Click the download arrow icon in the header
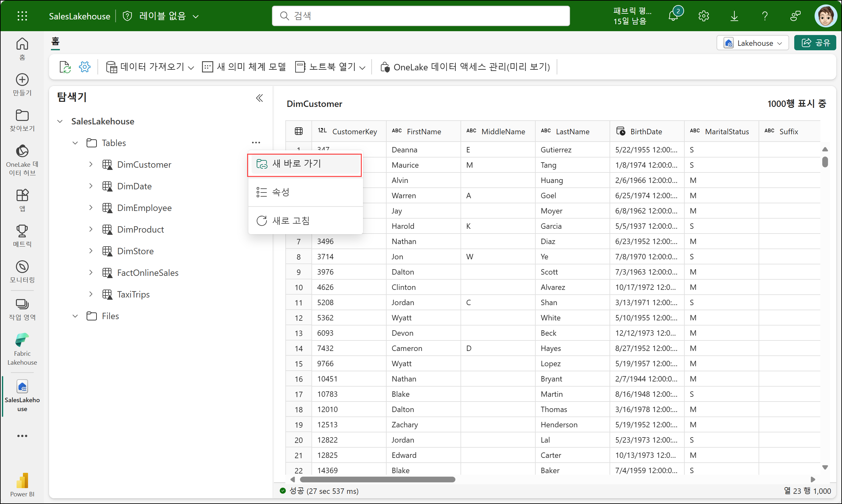The height and width of the screenshot is (504, 842). (x=734, y=16)
